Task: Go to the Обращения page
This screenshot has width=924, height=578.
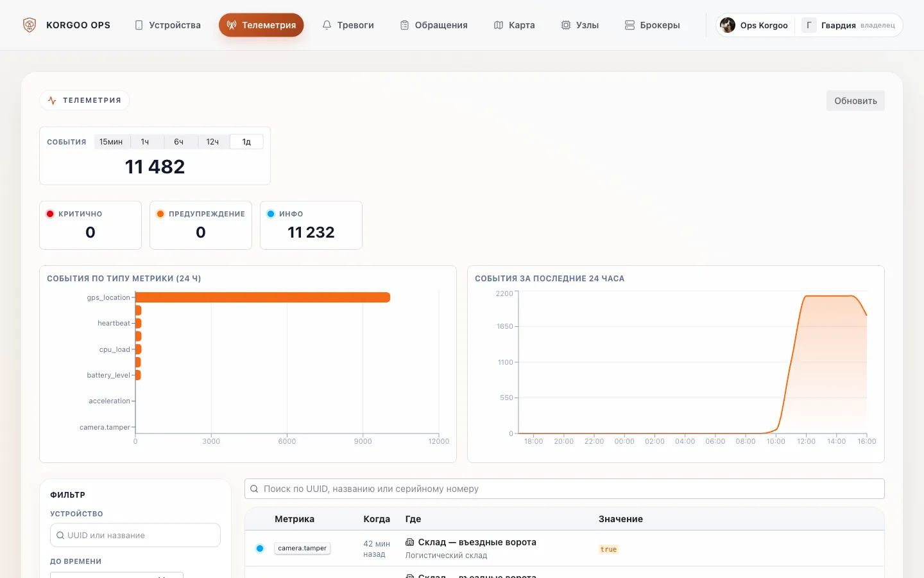Action: [434, 25]
